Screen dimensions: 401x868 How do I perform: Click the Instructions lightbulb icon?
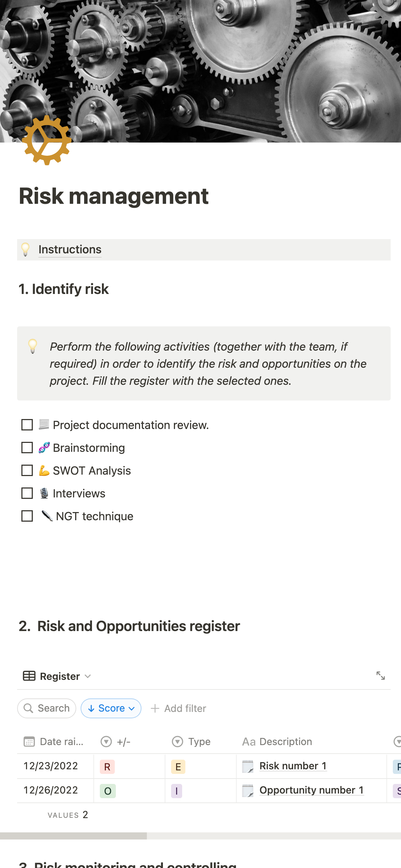click(25, 249)
